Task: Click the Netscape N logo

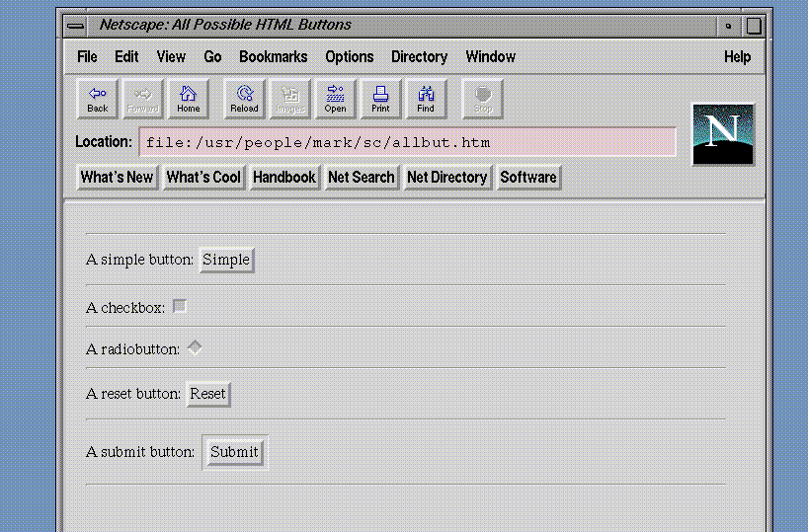Action: point(722,134)
